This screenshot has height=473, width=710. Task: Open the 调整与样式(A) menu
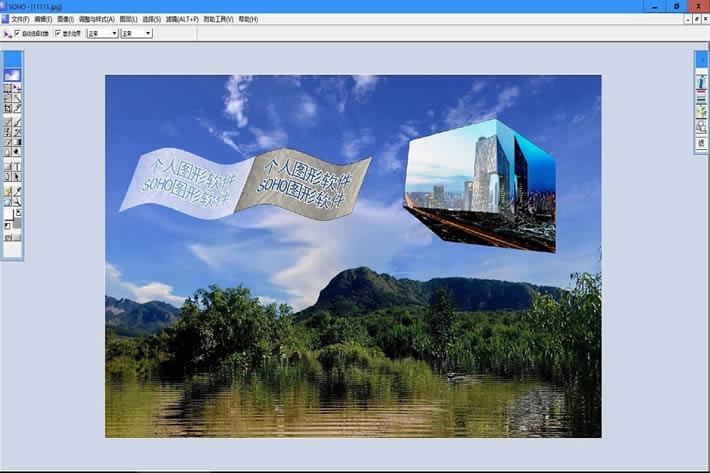coord(97,19)
